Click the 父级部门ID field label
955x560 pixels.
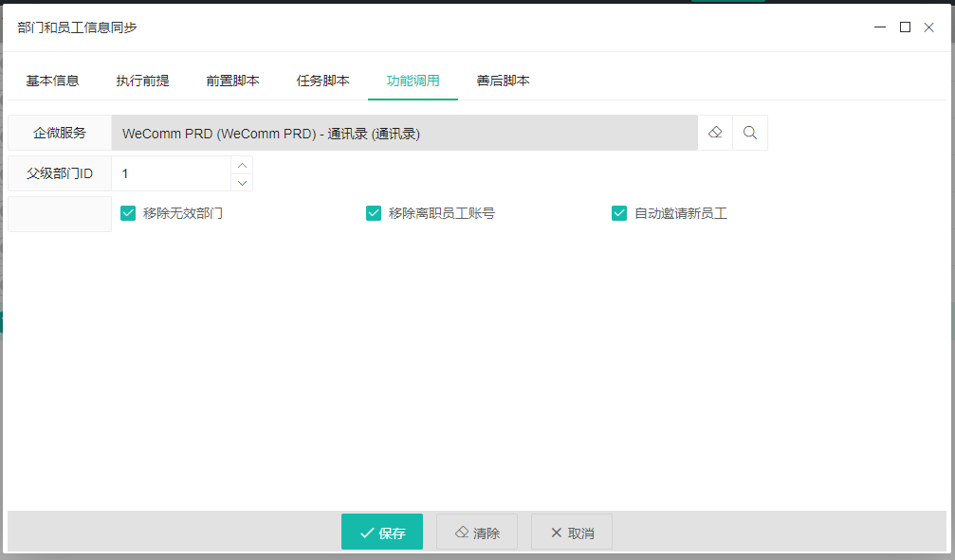click(x=60, y=173)
